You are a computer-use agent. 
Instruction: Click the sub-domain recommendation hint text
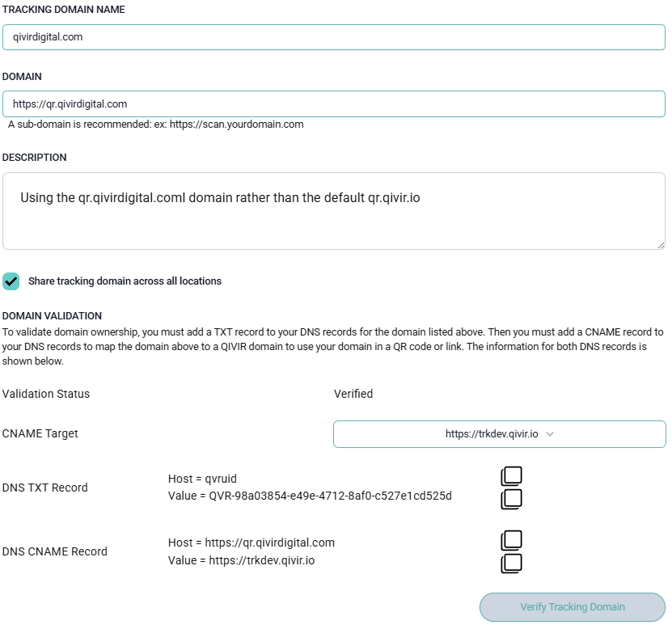155,125
